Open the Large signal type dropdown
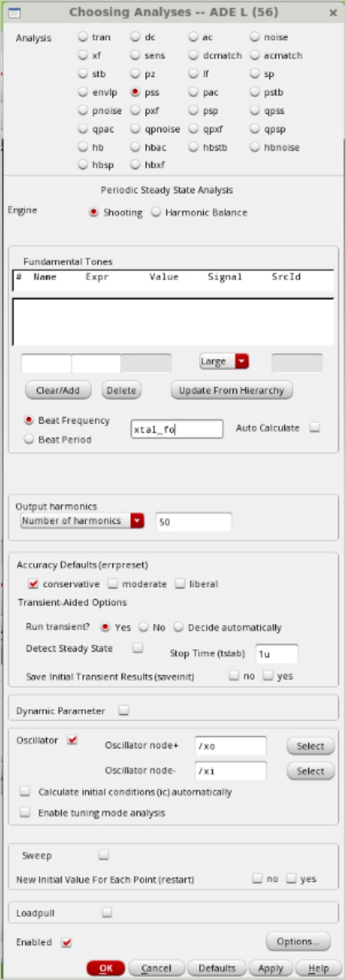The image size is (346, 980). click(x=224, y=361)
